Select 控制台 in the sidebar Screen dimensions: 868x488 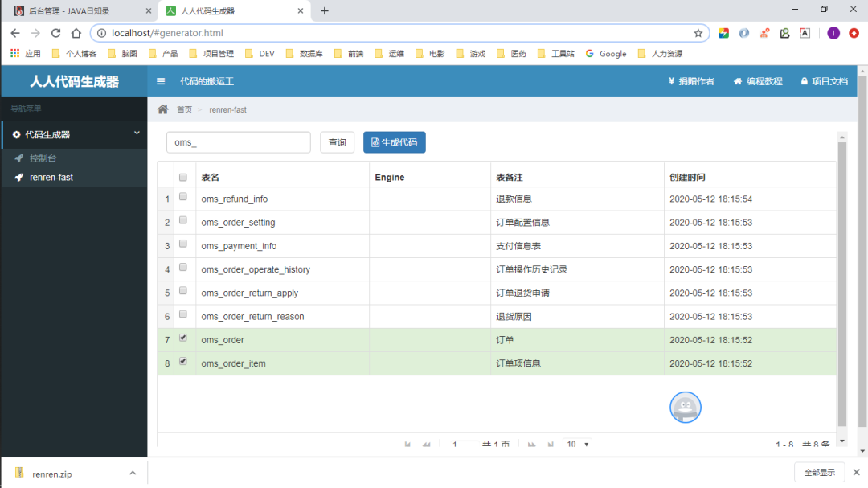[x=43, y=158]
